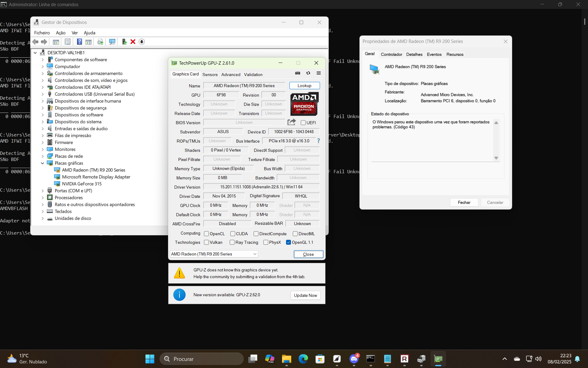This screenshot has height=368, width=588.
Task: Click the scan hardware monitor icon in toolbar
Action: 112,42
